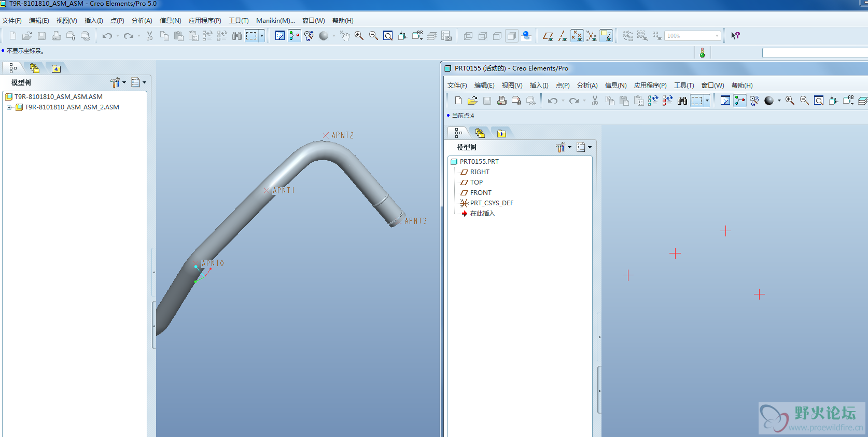Click Hidden line display icon in assembly toolbar

[x=483, y=36]
